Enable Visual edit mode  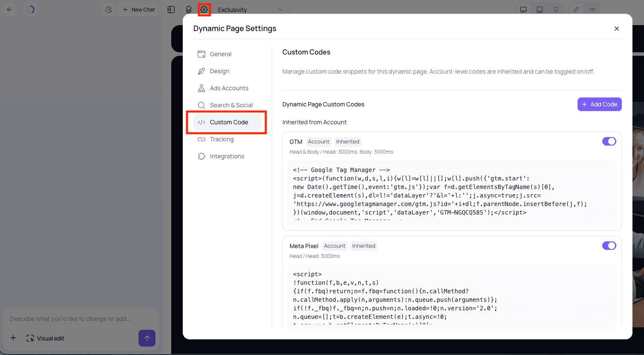45,338
